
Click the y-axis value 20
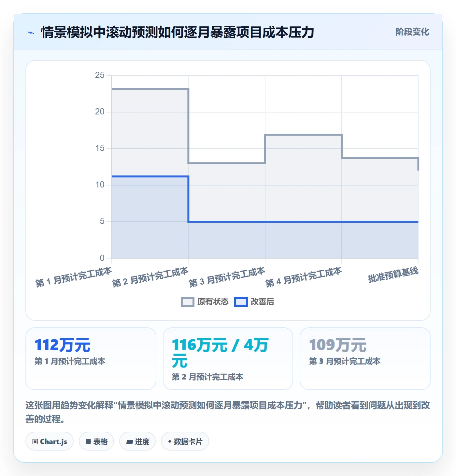[100, 112]
